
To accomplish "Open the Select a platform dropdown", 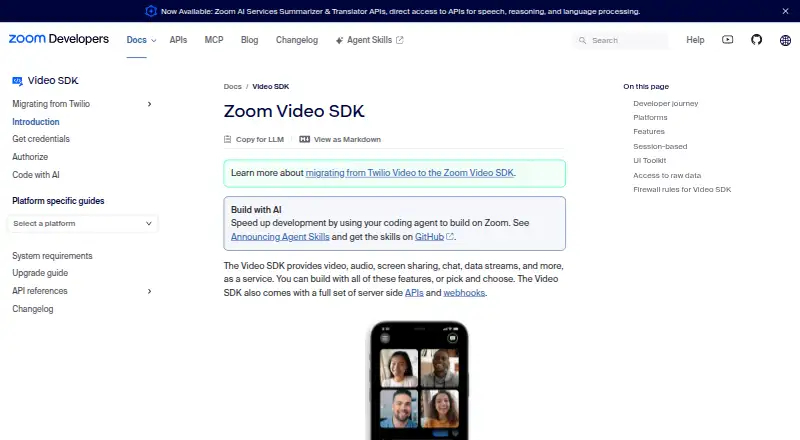I will [x=83, y=224].
